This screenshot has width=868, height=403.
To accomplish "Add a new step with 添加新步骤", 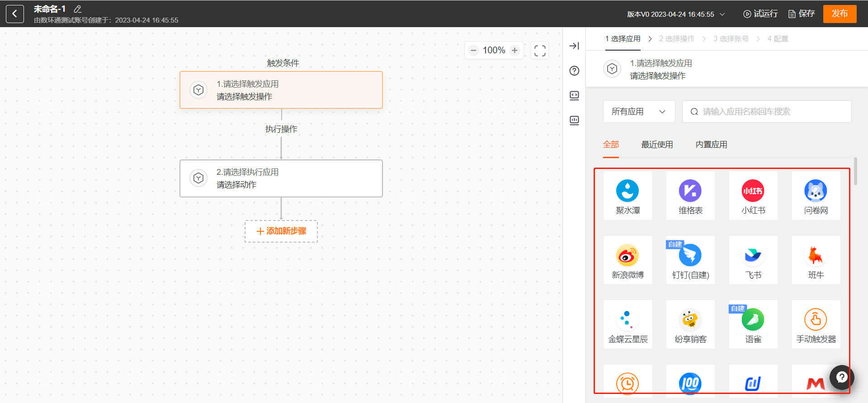I will [x=281, y=231].
